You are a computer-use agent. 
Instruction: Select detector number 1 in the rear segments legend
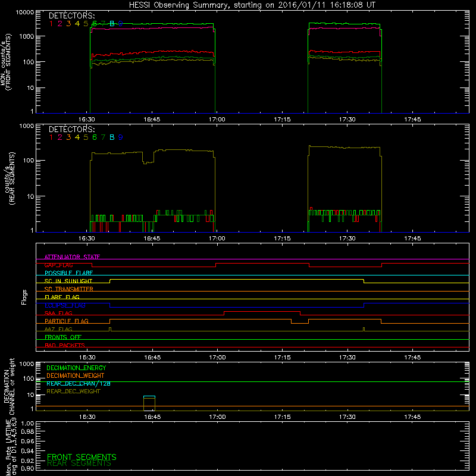pyautogui.click(x=51, y=137)
